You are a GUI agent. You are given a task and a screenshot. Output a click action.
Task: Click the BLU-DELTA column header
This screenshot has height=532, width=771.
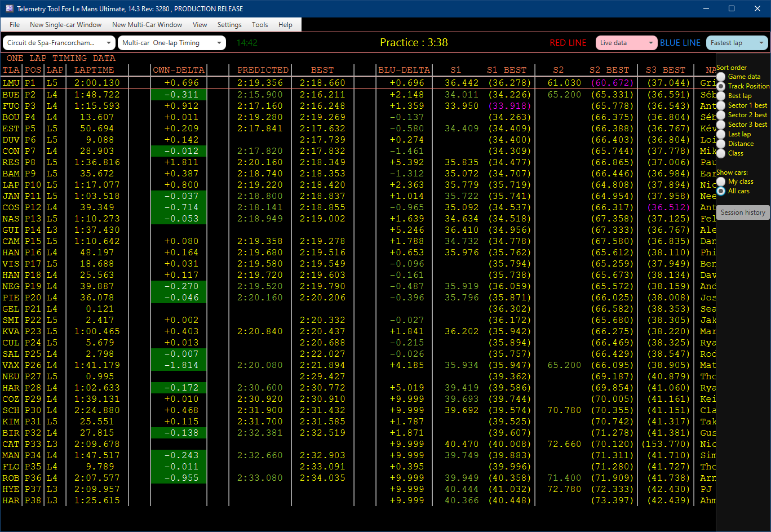point(404,70)
